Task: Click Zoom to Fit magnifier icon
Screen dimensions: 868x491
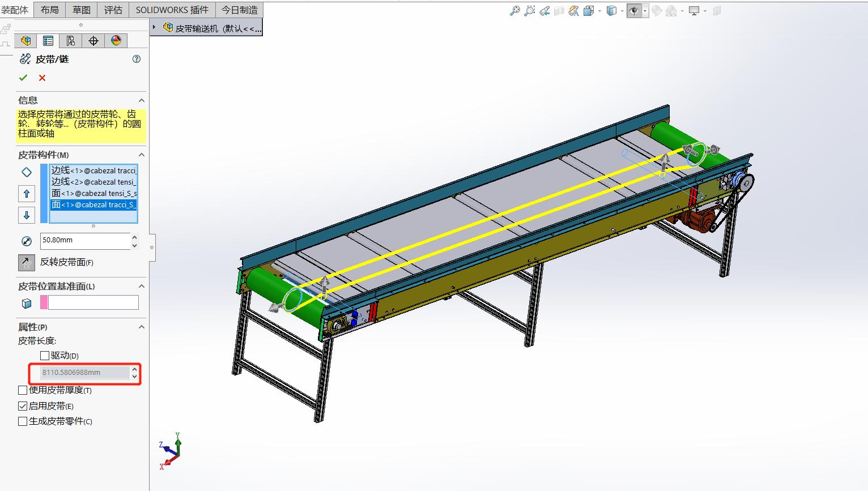Action: point(514,10)
